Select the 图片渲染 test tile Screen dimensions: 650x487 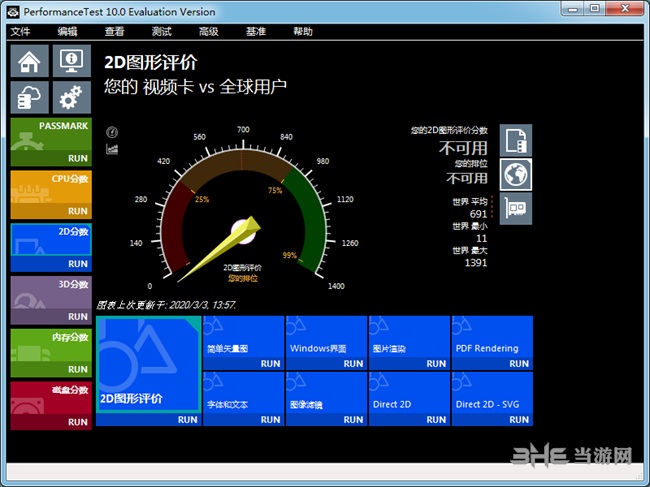[410, 337]
